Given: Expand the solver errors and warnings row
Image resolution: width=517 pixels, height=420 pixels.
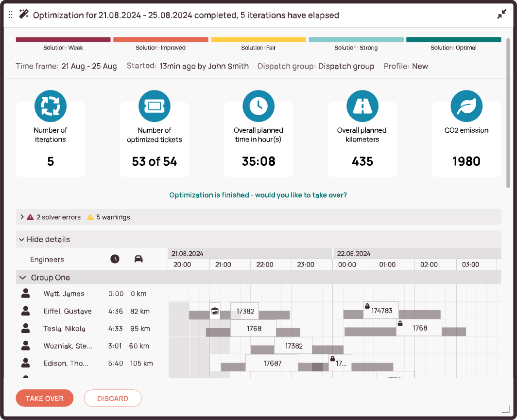Looking at the screenshot, I should point(22,217).
